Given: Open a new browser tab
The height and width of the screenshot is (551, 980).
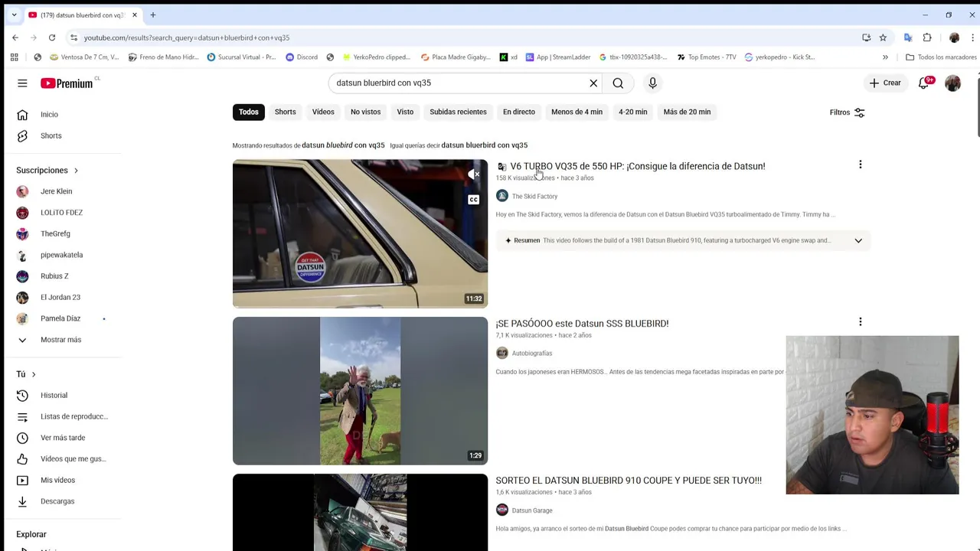Looking at the screenshot, I should [152, 15].
